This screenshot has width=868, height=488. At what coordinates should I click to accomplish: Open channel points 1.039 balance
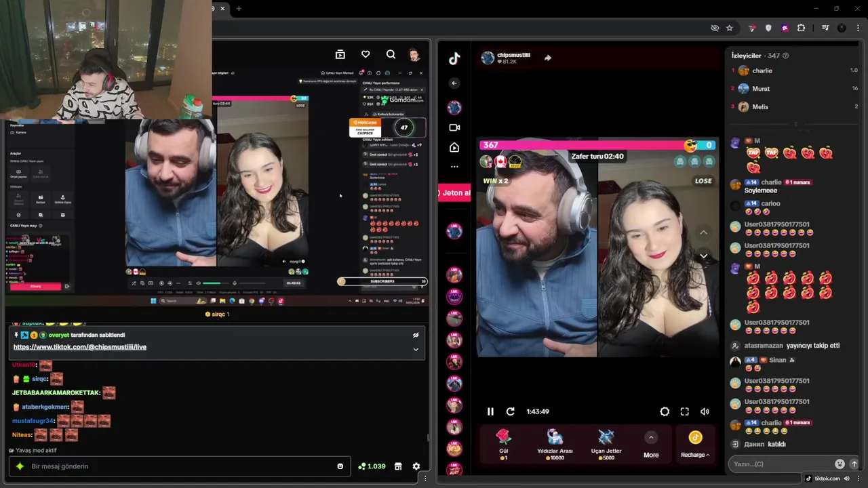372,466
